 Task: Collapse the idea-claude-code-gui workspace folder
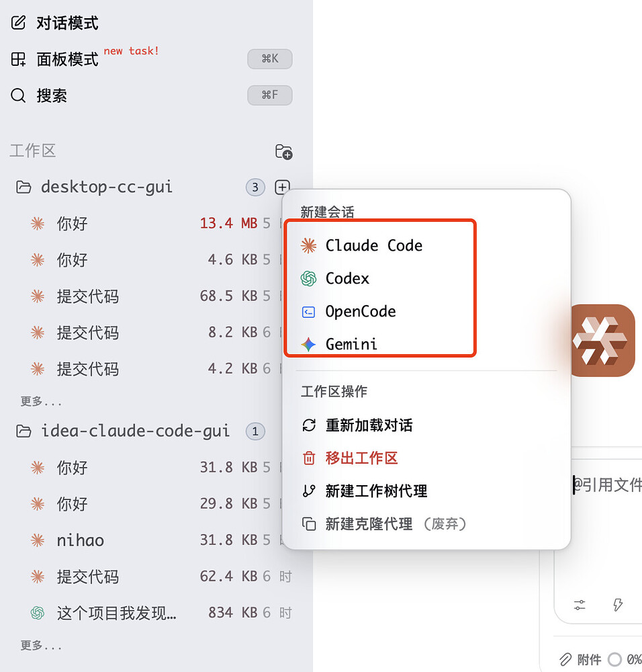pos(23,431)
